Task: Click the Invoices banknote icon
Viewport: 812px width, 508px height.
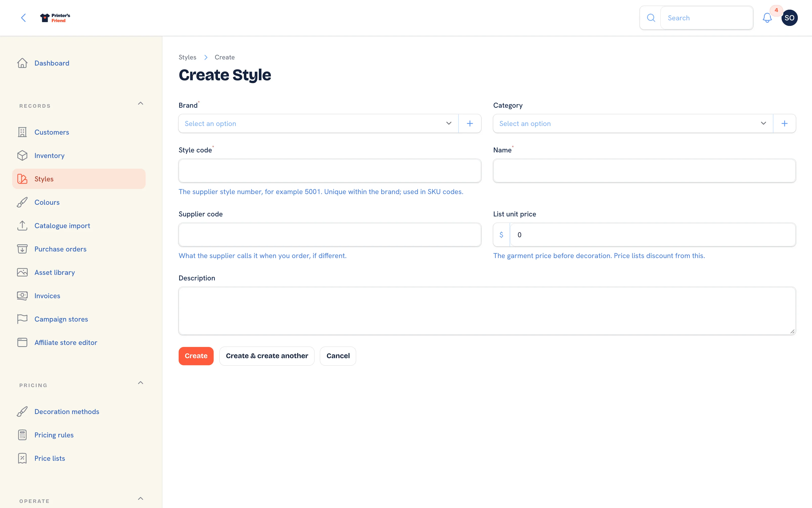Action: click(22, 296)
